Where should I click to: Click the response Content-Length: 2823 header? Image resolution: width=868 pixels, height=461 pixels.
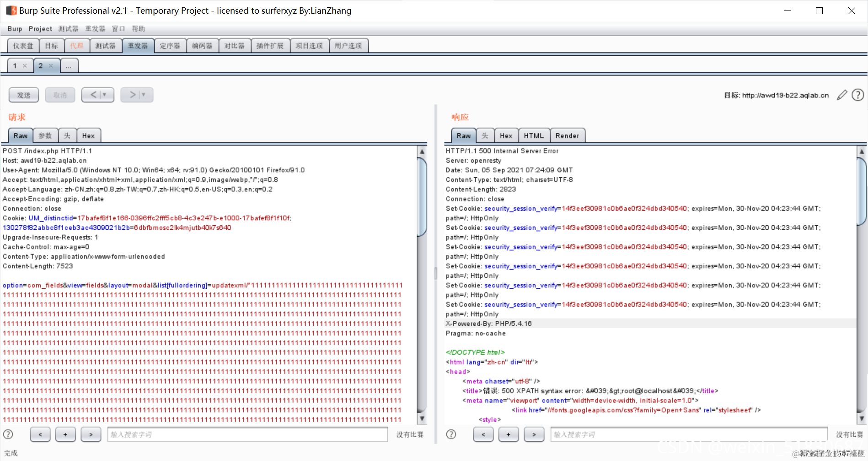[x=481, y=189]
